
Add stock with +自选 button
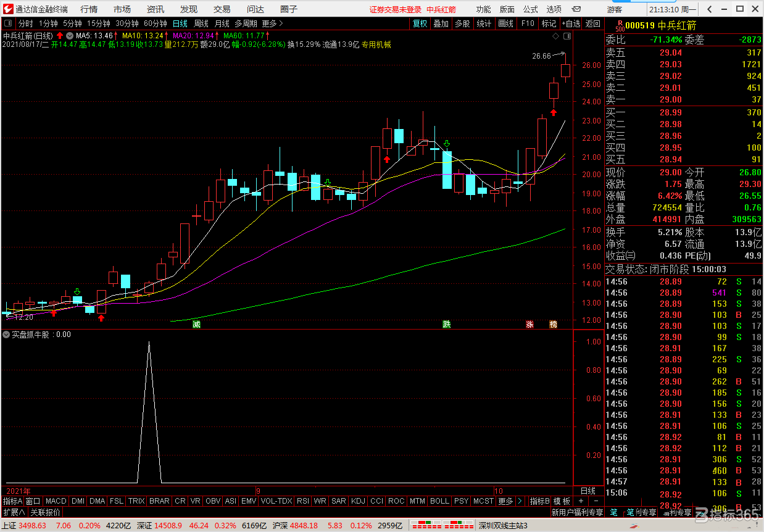click(571, 23)
